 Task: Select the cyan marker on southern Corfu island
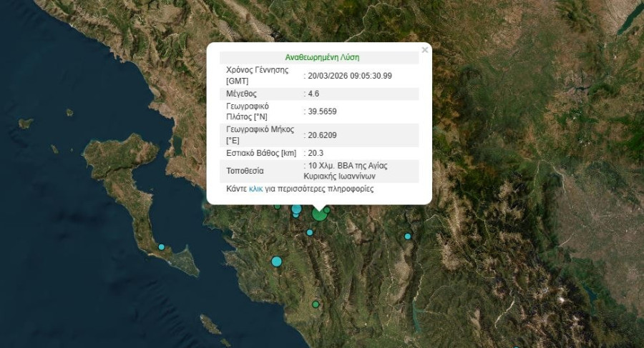point(161,247)
